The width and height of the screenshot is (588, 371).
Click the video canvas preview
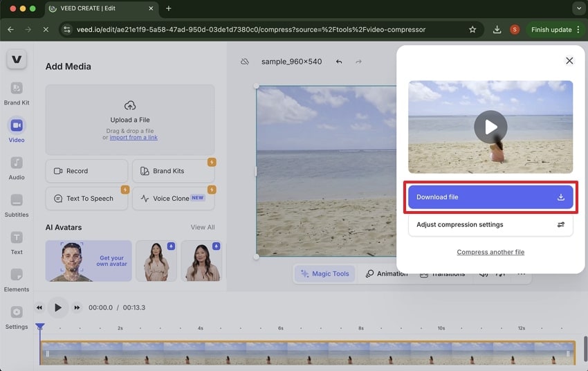[x=327, y=172]
